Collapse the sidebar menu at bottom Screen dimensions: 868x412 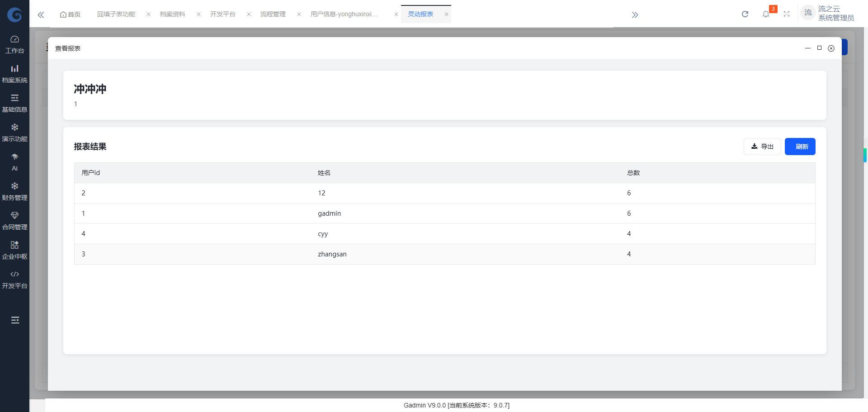click(15, 320)
